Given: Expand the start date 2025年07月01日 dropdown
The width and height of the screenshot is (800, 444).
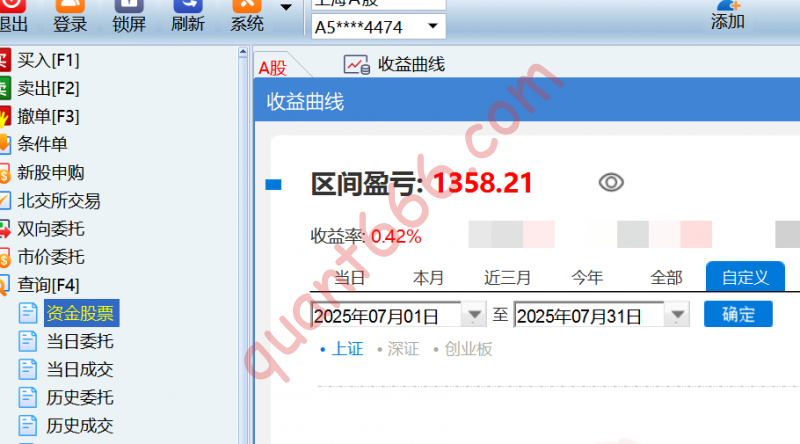Looking at the screenshot, I should (473, 315).
